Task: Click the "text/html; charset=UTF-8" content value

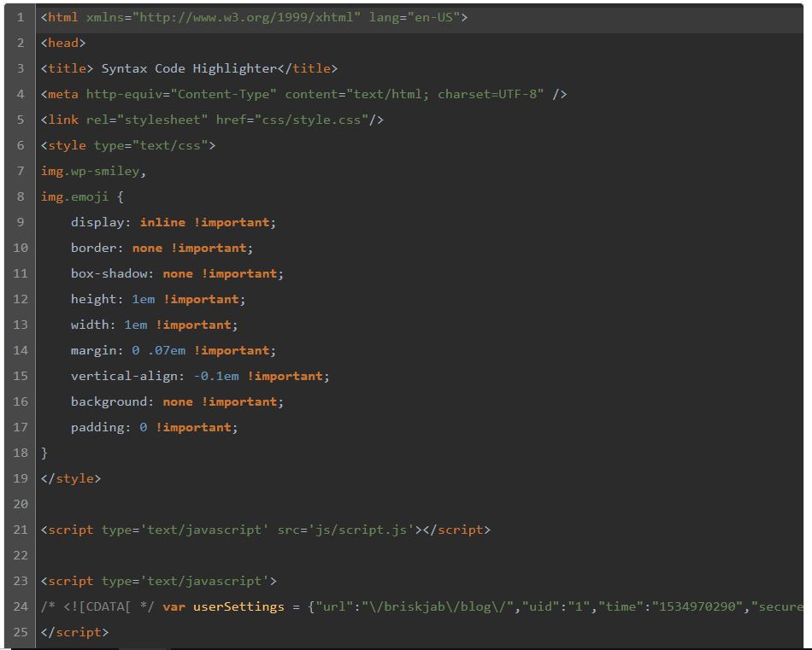Action: tap(445, 94)
